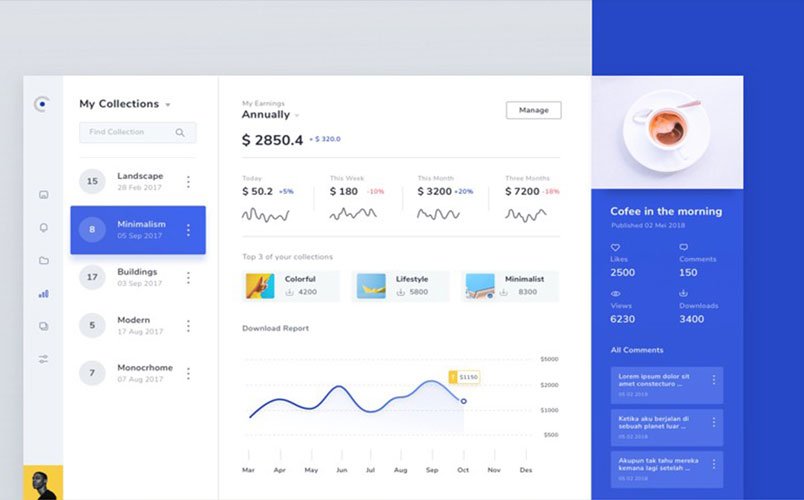Open three-dot menu for Landscape collection

pyautogui.click(x=188, y=182)
